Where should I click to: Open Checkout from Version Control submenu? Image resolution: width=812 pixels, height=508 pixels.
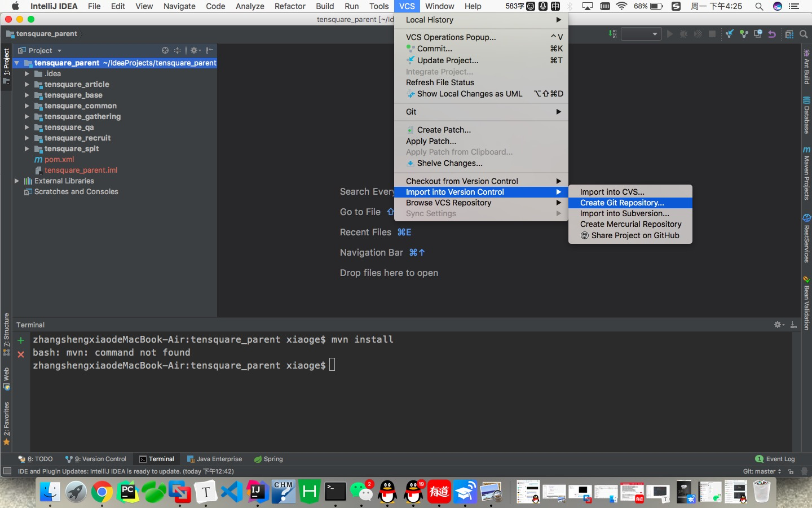click(x=481, y=181)
